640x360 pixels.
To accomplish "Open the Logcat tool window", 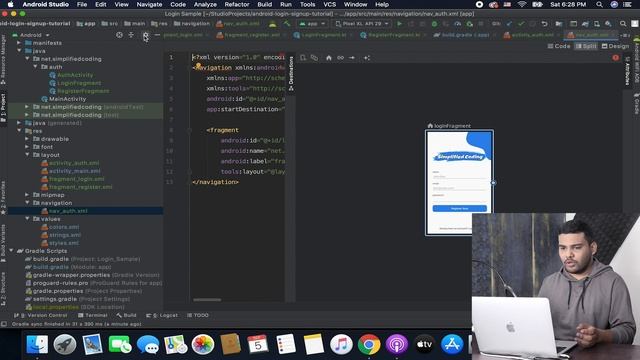I will click(x=162, y=315).
